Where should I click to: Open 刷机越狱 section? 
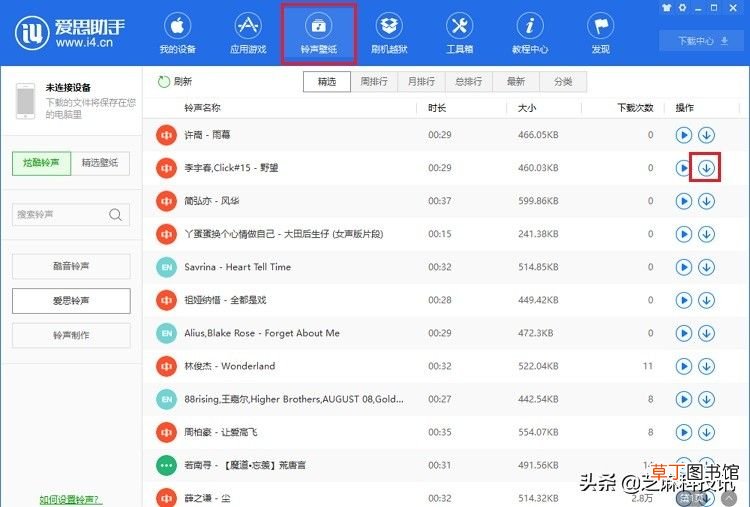389,33
